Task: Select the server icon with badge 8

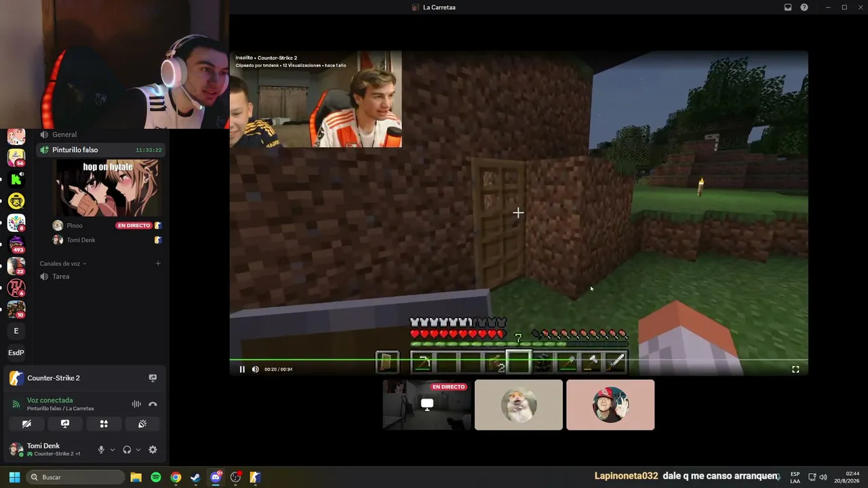Action: pos(16,223)
